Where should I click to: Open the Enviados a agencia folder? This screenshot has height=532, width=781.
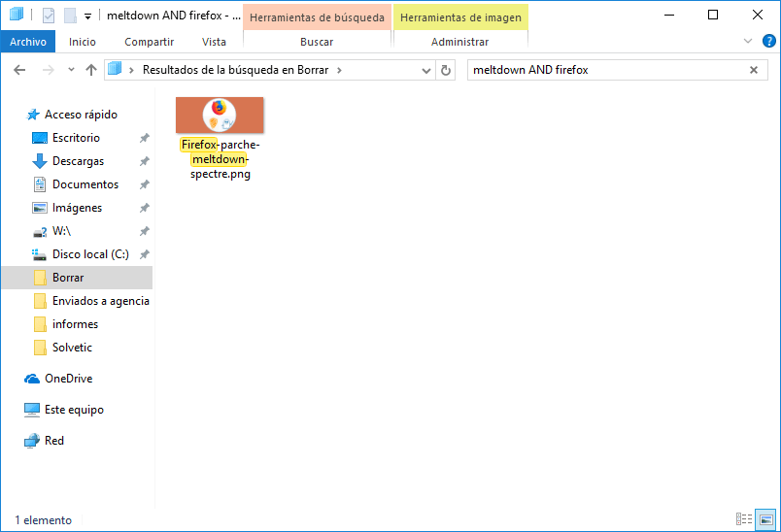click(101, 301)
